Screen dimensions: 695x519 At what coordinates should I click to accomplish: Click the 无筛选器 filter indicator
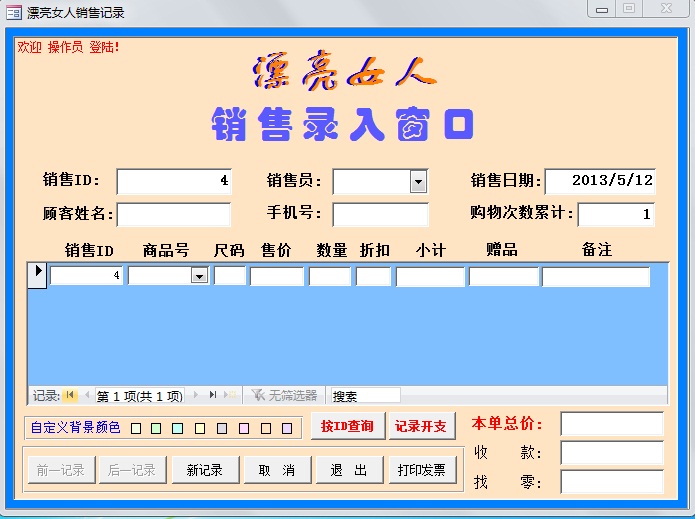(x=284, y=395)
